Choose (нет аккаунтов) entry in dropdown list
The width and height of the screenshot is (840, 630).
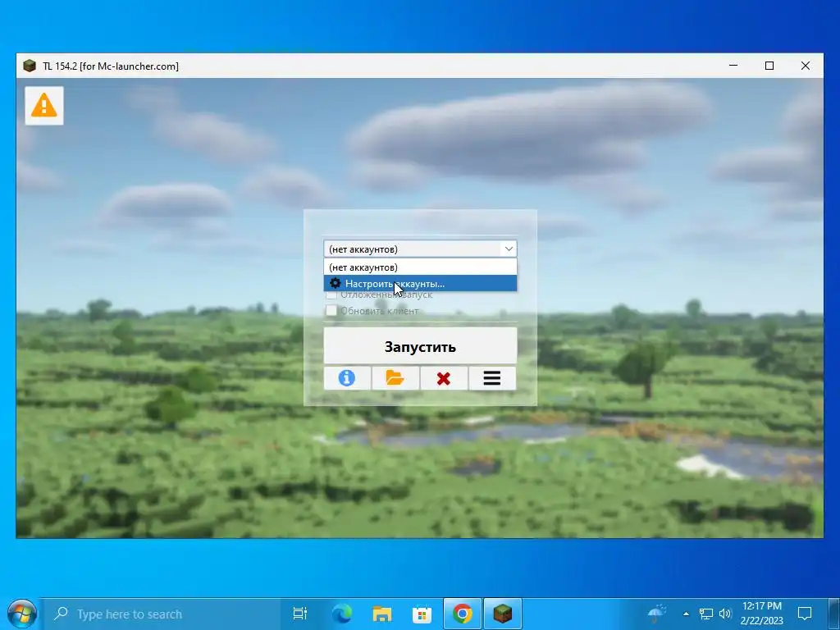[420, 267]
